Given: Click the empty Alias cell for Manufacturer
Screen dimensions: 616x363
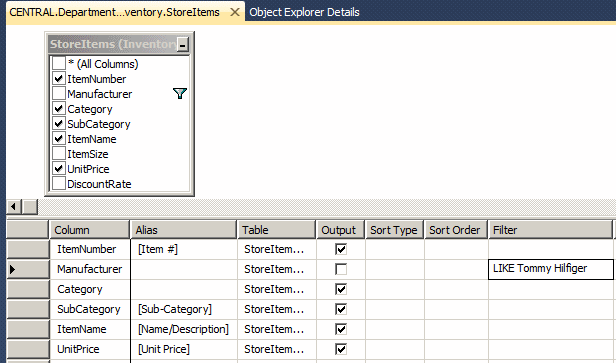Looking at the screenshot, I should point(183,269).
